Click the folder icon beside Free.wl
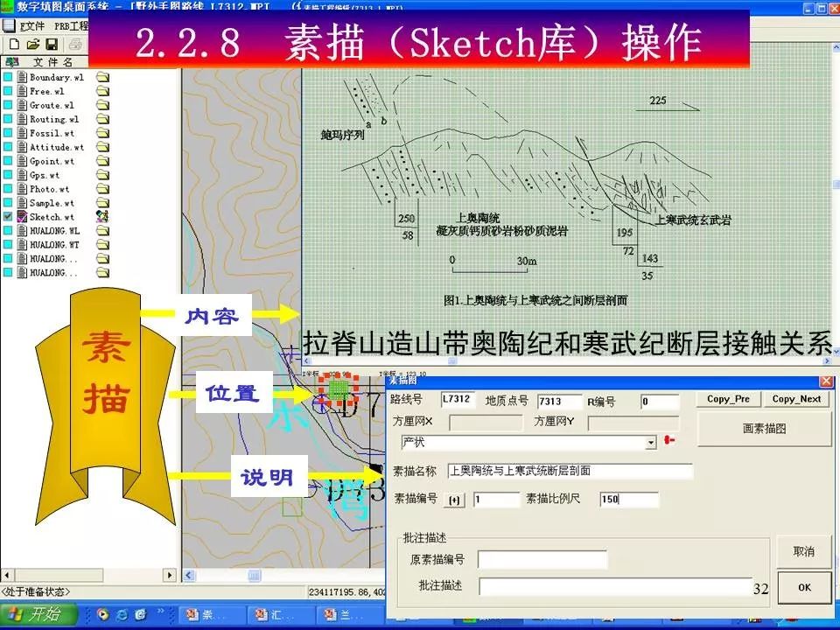This screenshot has width=840, height=630. point(102,92)
